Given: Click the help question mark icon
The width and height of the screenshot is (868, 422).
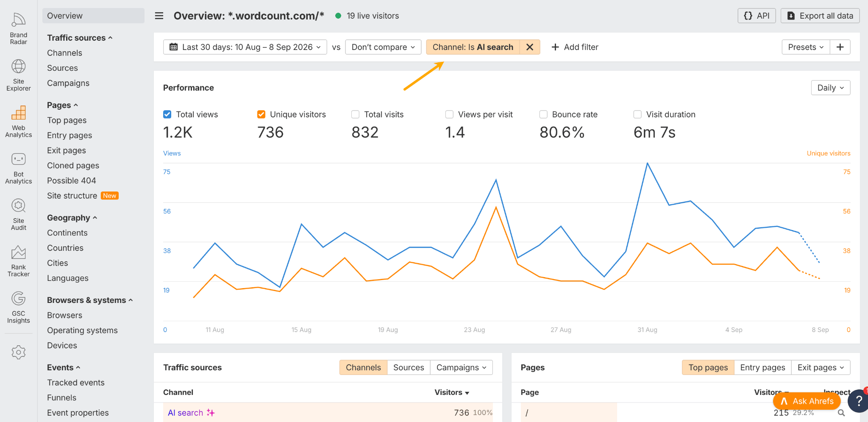Looking at the screenshot, I should [859, 401].
